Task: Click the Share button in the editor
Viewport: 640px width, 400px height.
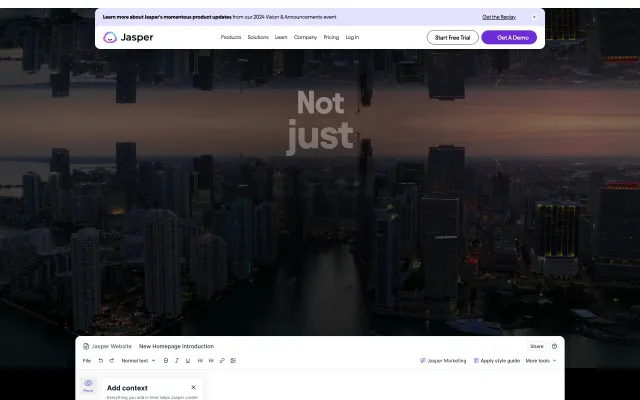Action: tap(536, 346)
